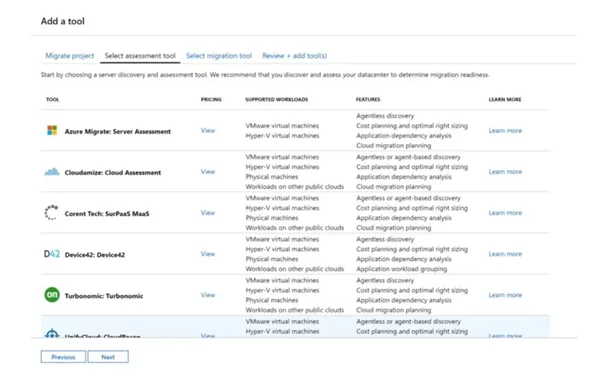The image size is (602, 370).
Task: Click Agentless discovery in Device42 row
Action: click(x=385, y=239)
